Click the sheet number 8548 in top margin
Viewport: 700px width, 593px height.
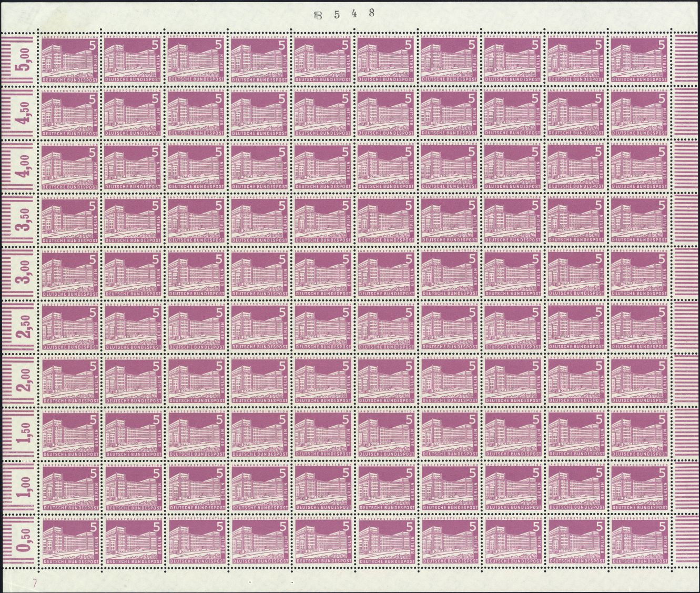[x=344, y=14]
